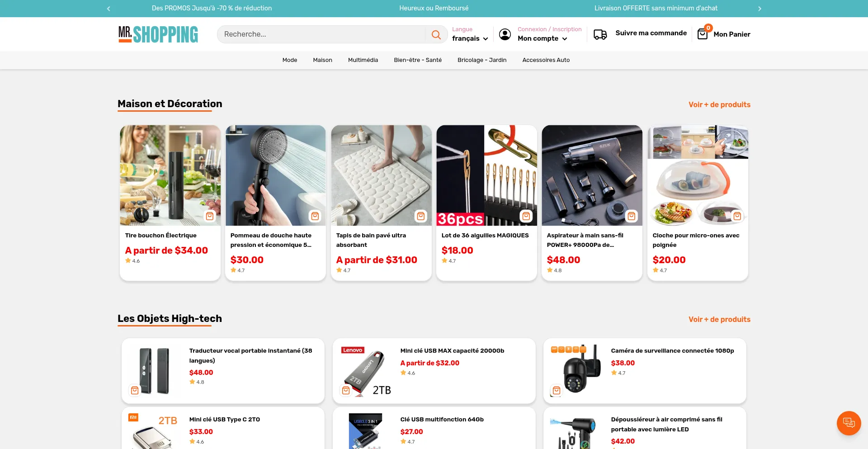This screenshot has height=449, width=868.
Task: Click the Mr. Shopping logo
Action: 158,34
